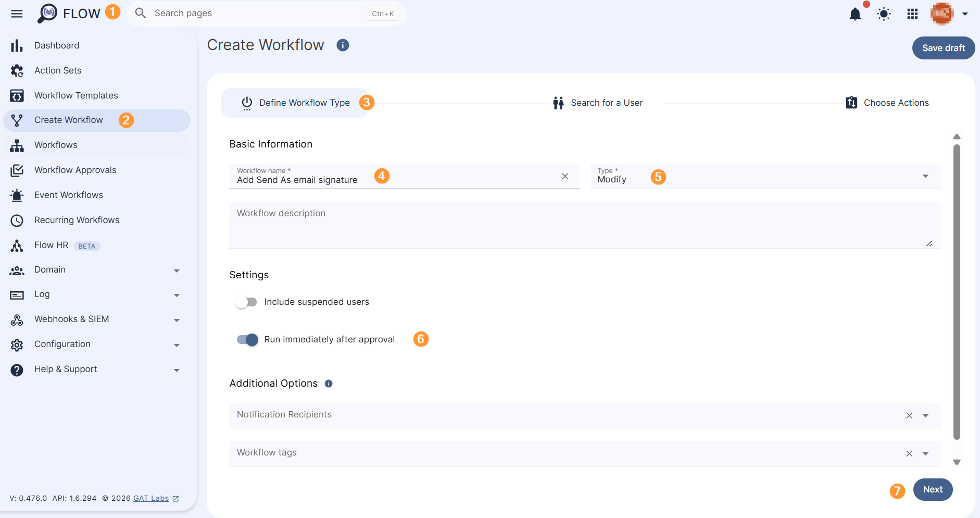The width and height of the screenshot is (980, 518).
Task: Click the Action Sets gear icon
Action: 17,71
